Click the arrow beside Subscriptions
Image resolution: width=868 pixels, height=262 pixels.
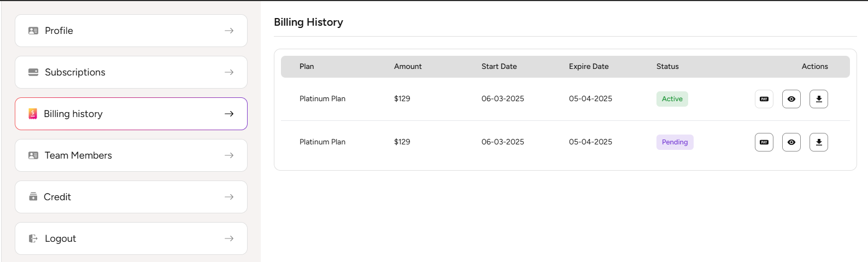pos(229,72)
